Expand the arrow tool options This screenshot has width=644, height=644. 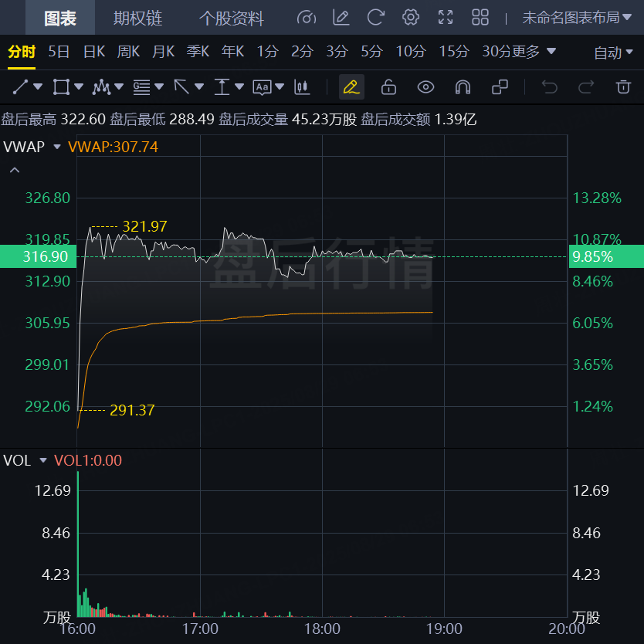[199, 86]
